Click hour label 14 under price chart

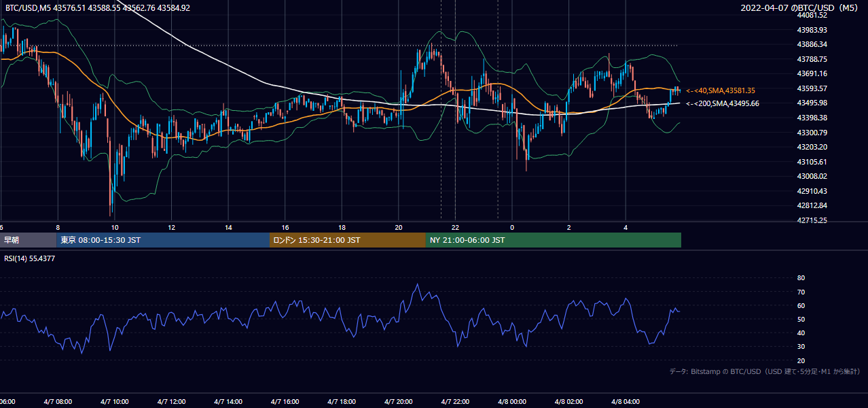(228, 228)
